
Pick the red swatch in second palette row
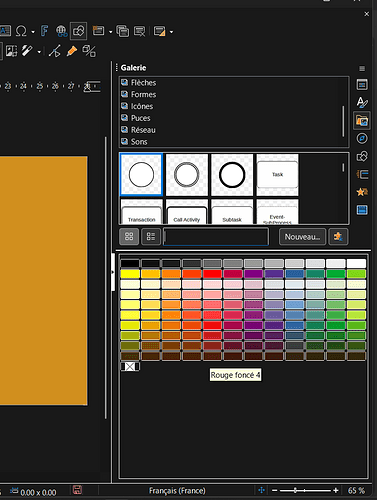pos(212,274)
